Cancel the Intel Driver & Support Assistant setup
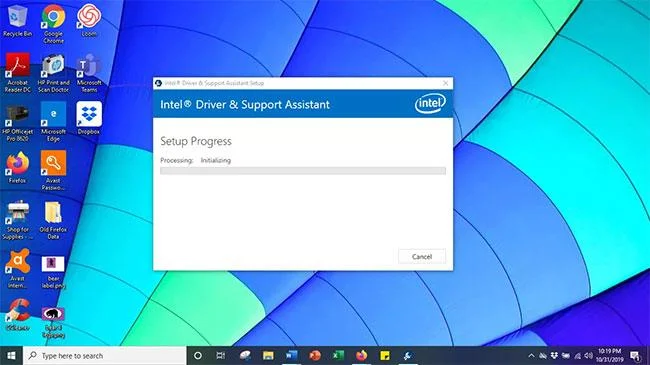 (422, 257)
